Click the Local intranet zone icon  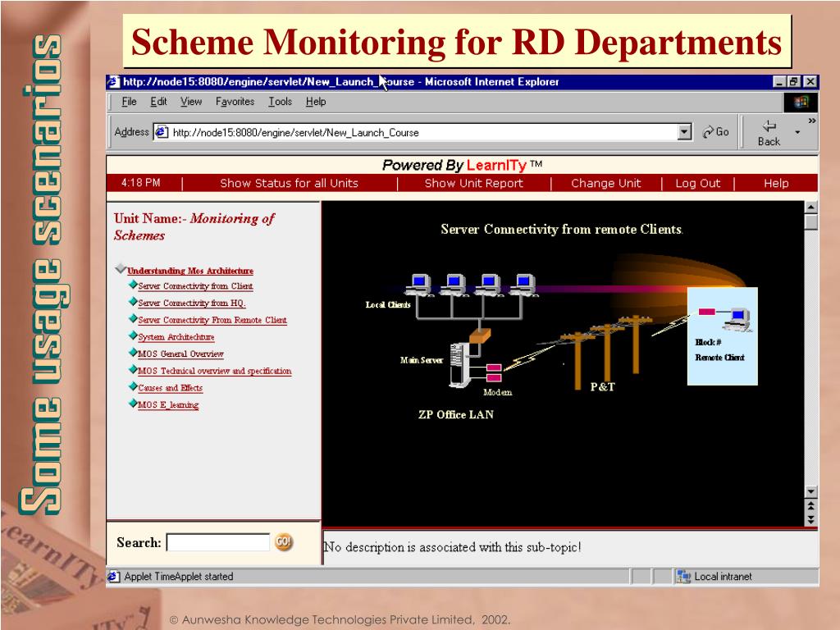(x=683, y=577)
